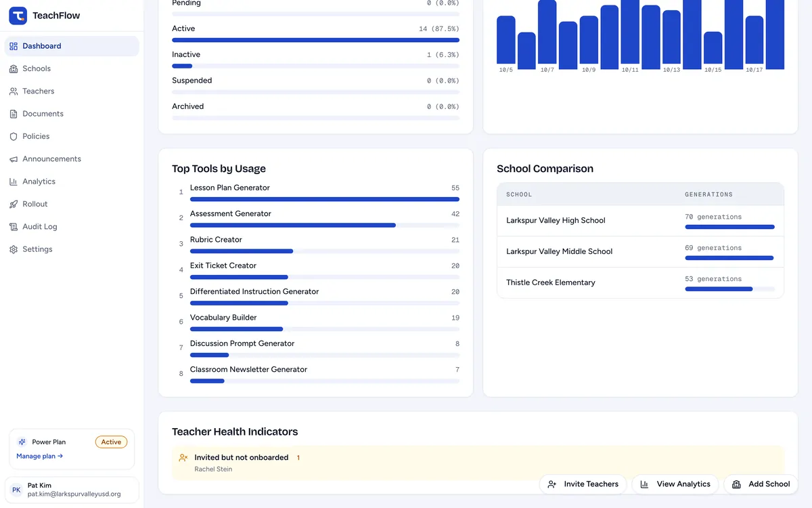The width and height of the screenshot is (812, 508).
Task: Click the Active status progress bar
Action: [x=315, y=40]
